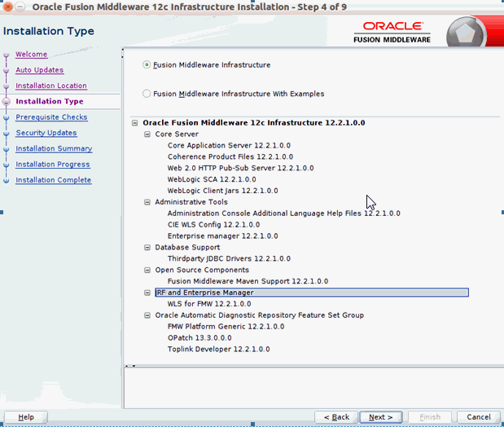Image resolution: width=504 pixels, height=427 pixels.
Task: Collapse the Core Server group
Action: (147, 134)
